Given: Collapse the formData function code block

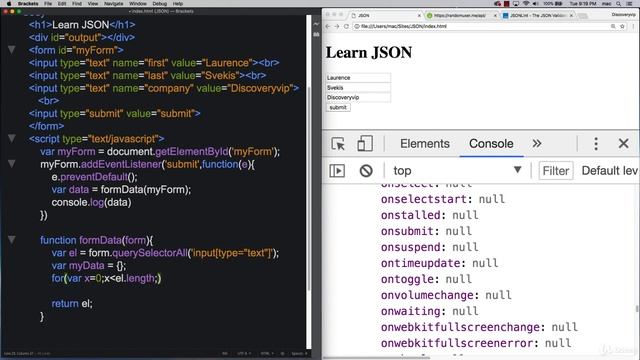Looking at the screenshot, I should tap(11, 240).
